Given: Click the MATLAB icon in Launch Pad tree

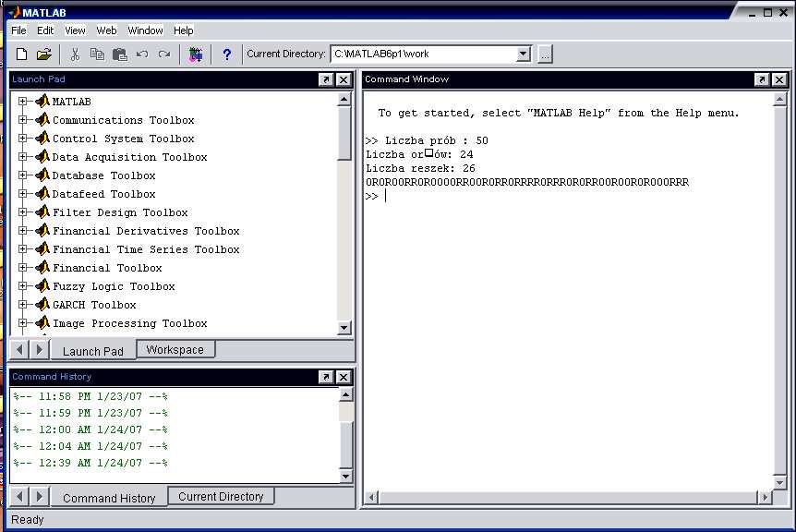Looking at the screenshot, I should (42, 101).
